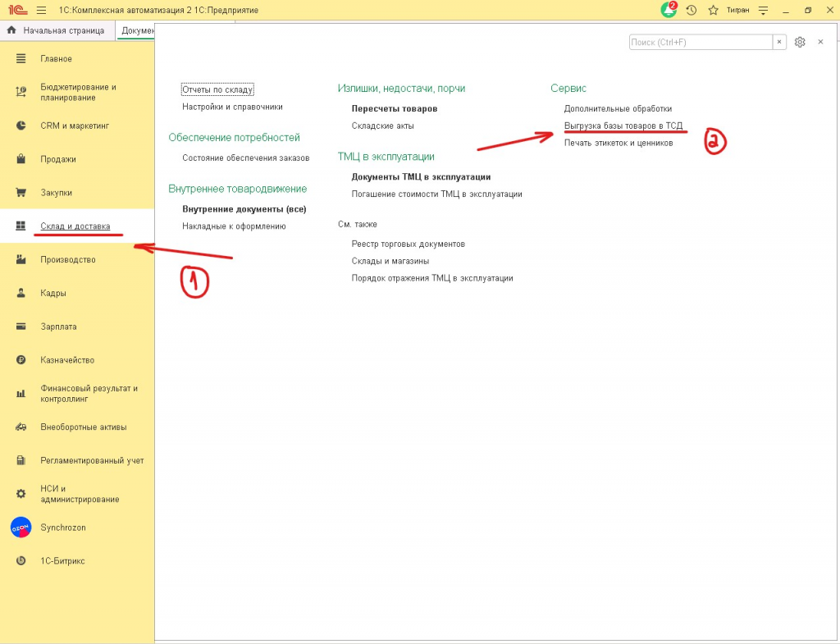Open the notifications bell with badge
840x644 pixels.
point(669,10)
